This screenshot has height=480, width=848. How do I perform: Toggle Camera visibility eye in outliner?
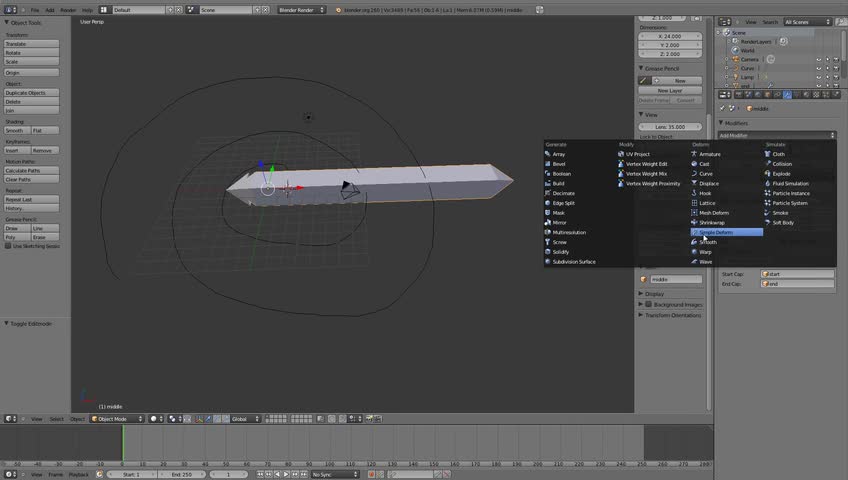coord(818,59)
